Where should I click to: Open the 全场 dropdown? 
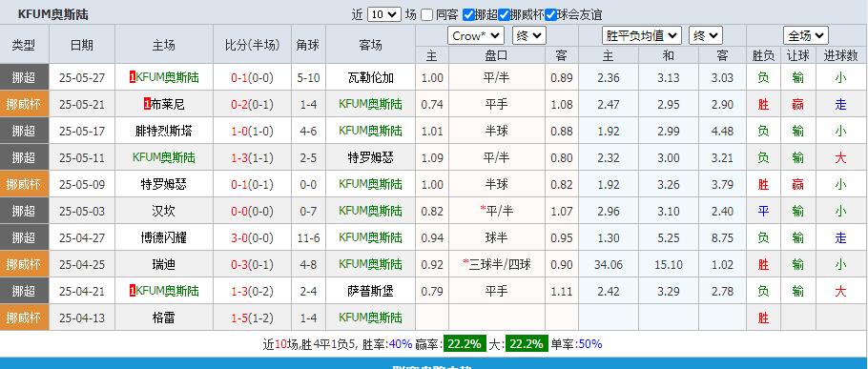(805, 36)
